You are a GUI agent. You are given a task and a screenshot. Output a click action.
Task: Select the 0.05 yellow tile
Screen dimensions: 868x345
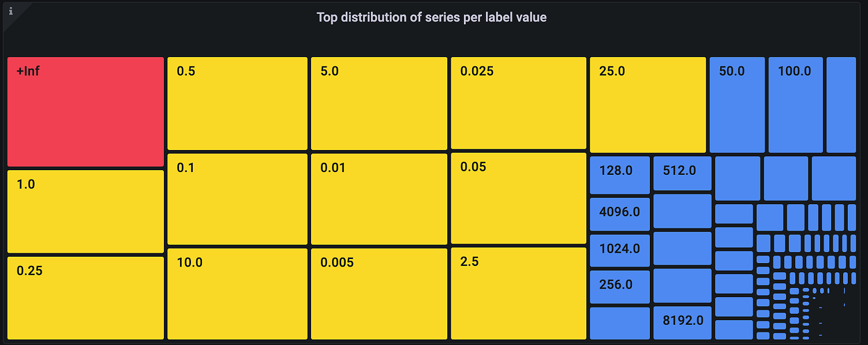click(x=518, y=198)
